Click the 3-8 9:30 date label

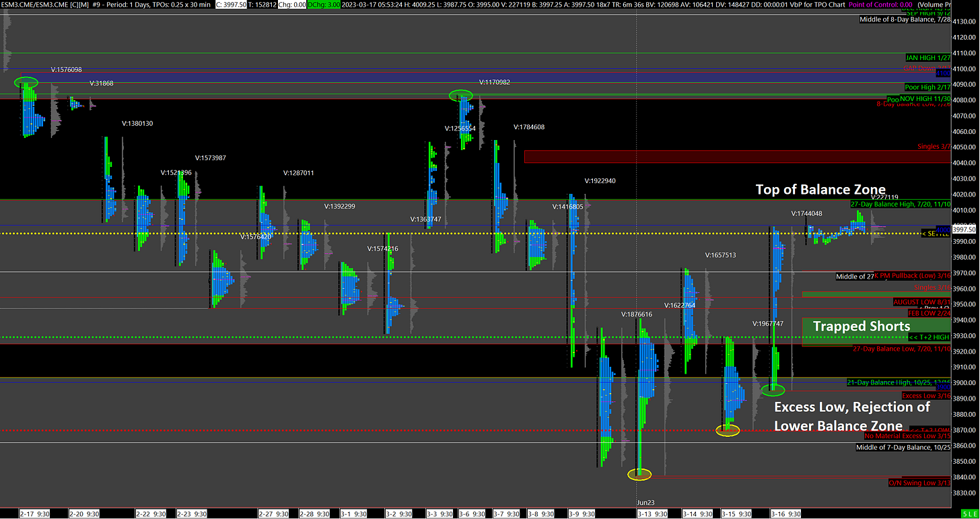(541, 514)
